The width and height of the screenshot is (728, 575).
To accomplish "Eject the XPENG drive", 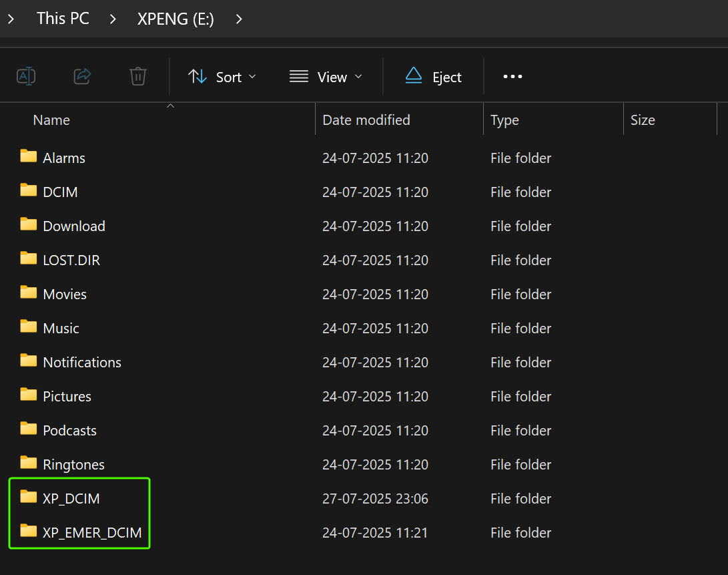I will (x=433, y=77).
